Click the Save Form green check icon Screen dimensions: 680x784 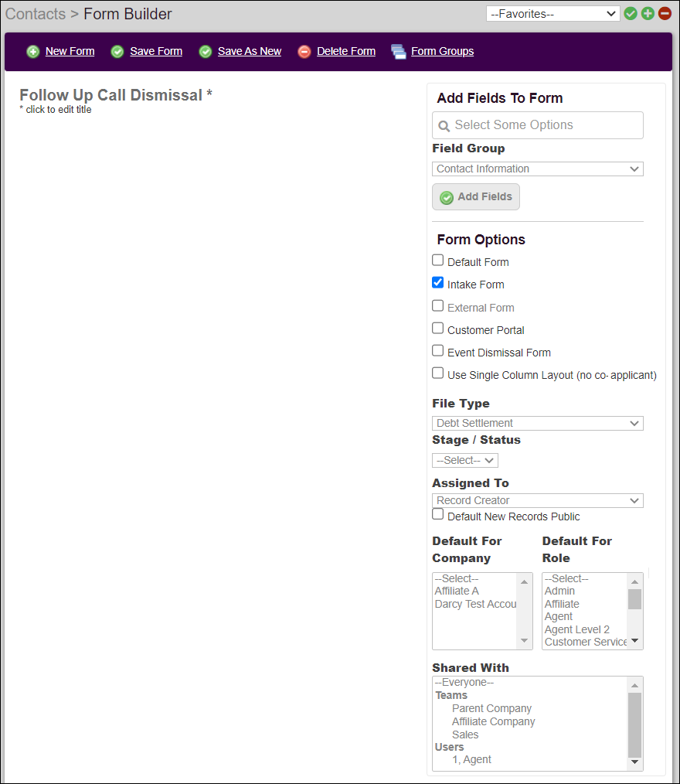[117, 51]
